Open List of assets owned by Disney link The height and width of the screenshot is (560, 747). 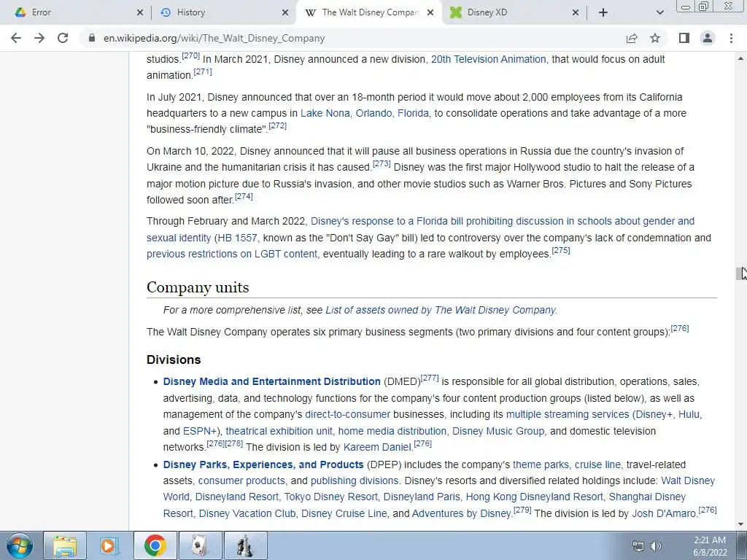click(441, 311)
